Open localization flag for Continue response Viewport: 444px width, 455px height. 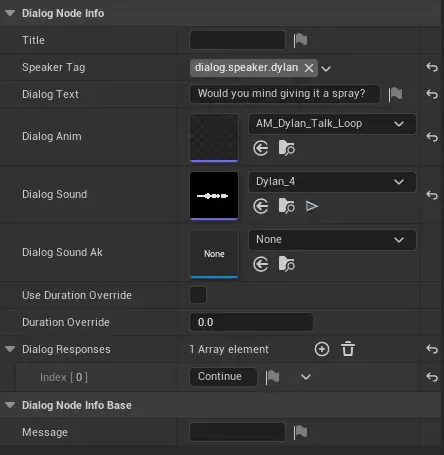click(x=272, y=377)
